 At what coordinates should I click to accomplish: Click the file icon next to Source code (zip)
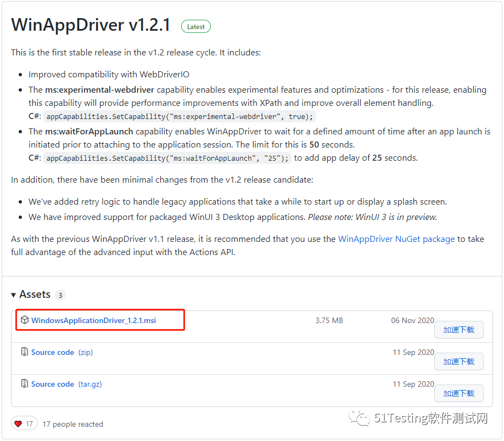click(x=25, y=352)
